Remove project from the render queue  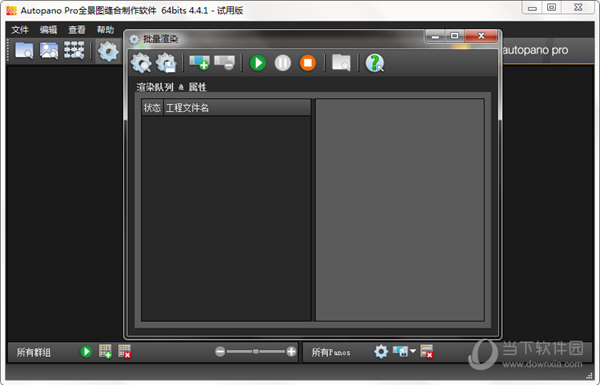225,63
